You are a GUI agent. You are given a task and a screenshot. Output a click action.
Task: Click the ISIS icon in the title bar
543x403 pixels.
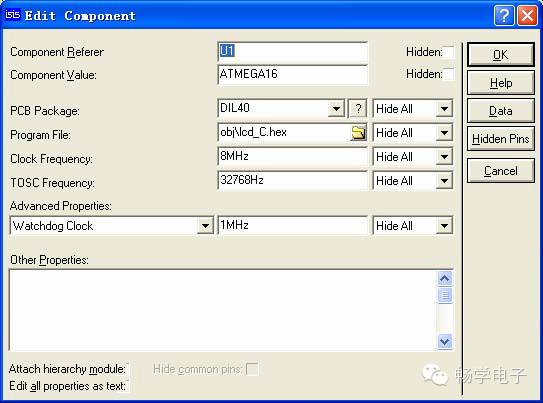(12, 15)
